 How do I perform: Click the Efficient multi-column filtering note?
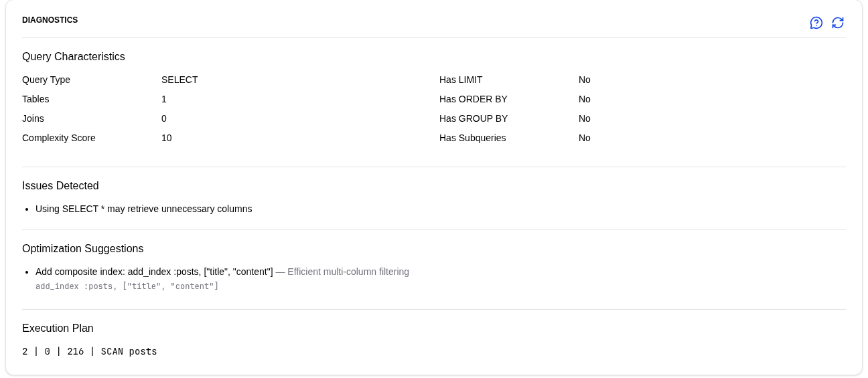pos(342,272)
